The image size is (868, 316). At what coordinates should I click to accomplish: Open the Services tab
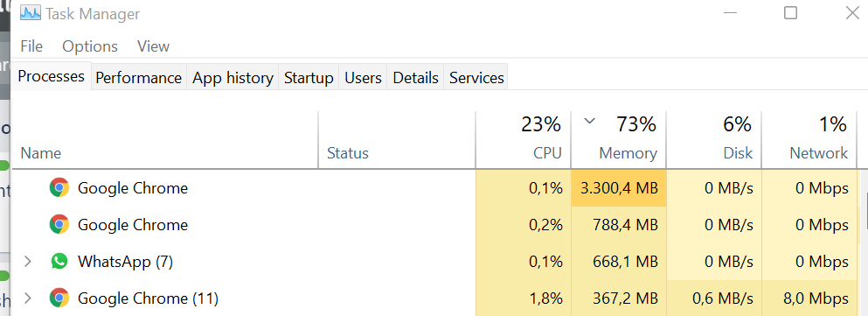pyautogui.click(x=476, y=78)
